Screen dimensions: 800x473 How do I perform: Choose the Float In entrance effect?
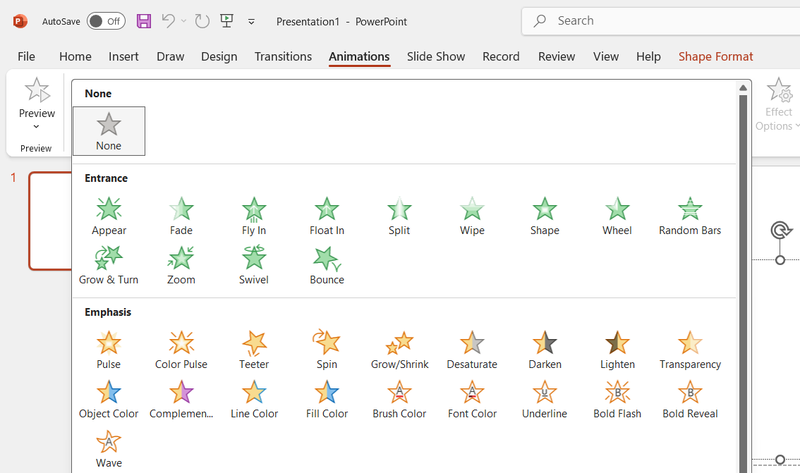pos(327,216)
